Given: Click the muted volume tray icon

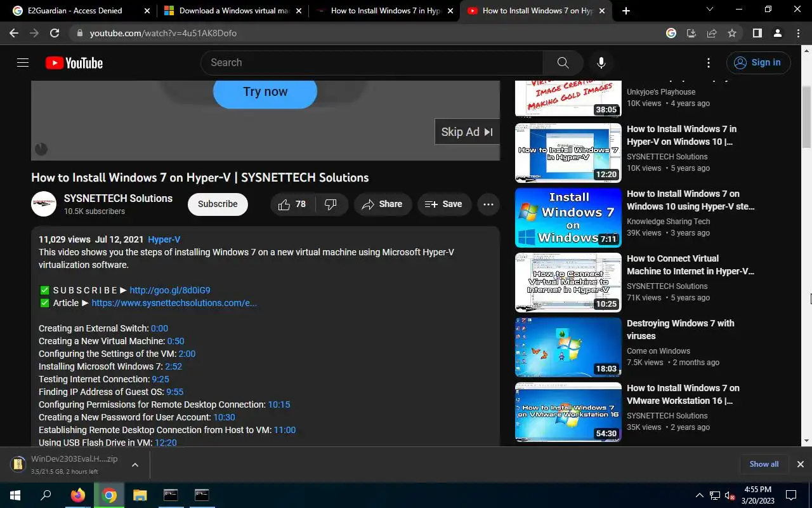Looking at the screenshot, I should pos(730,495).
